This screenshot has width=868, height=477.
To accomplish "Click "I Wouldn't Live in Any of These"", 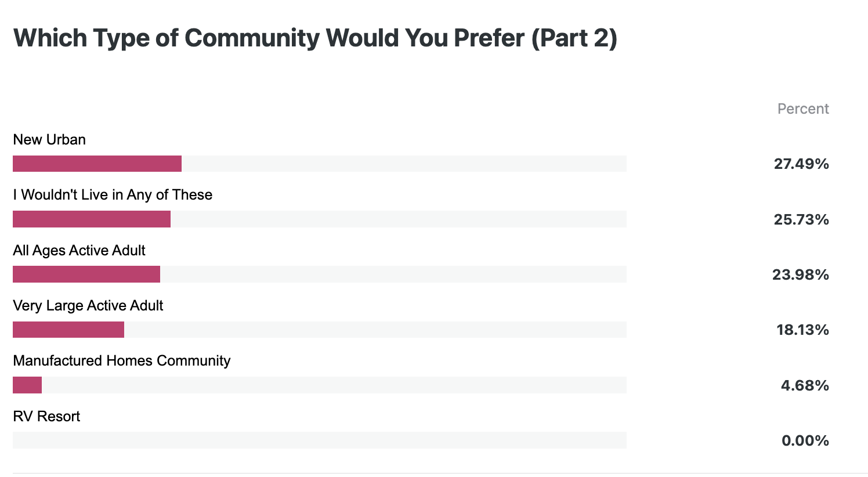I will pyautogui.click(x=113, y=195).
